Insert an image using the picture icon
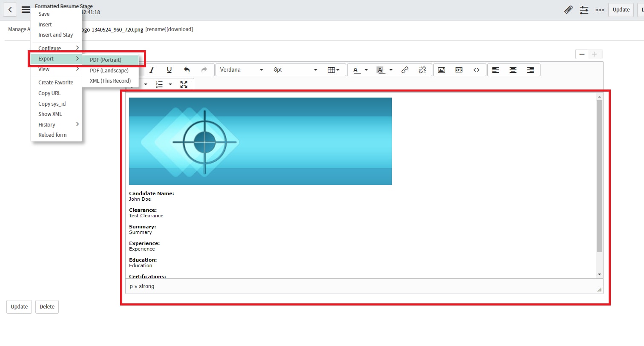 coord(442,70)
